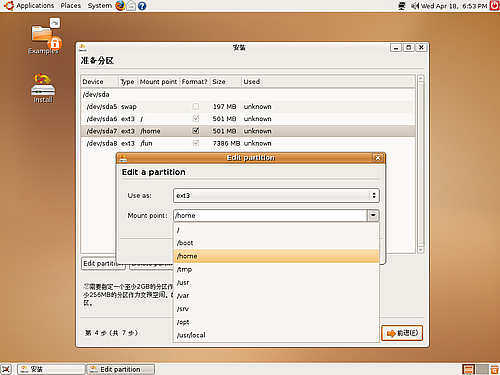Click the red power shutdown icon
The image size is (500, 375).
click(494, 6)
